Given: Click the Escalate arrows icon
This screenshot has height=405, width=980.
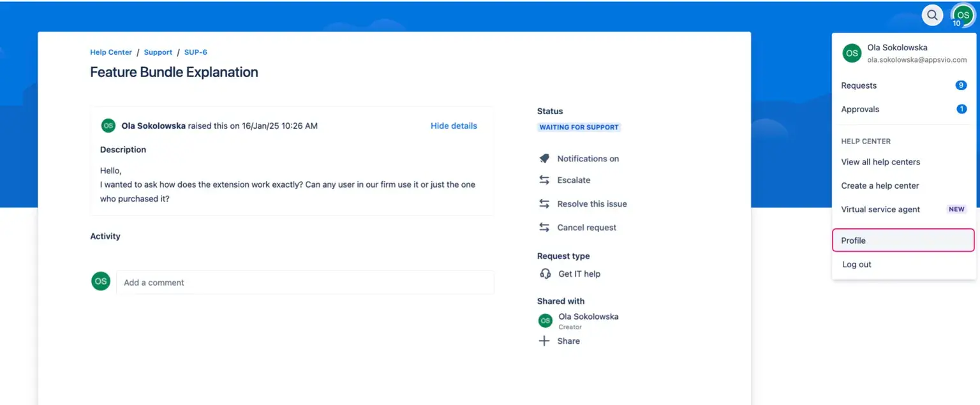Looking at the screenshot, I should click(544, 180).
